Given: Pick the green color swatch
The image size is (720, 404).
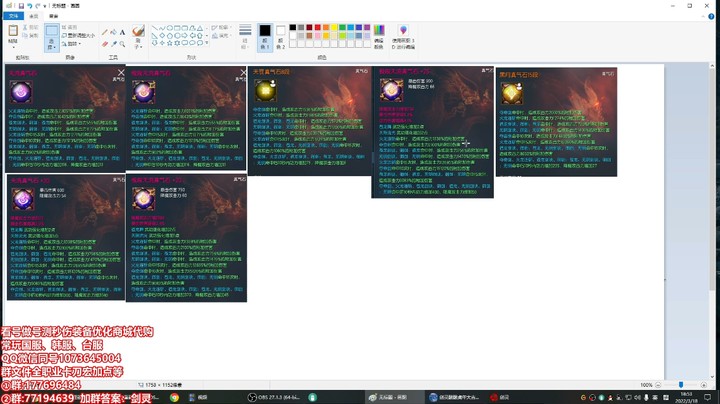Looking at the screenshot, I should click(x=342, y=28).
